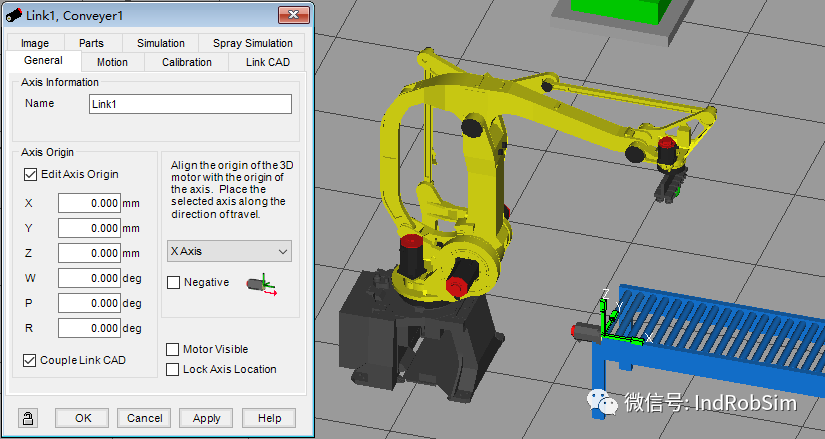Image resolution: width=825 pixels, height=439 pixels.
Task: Click the Cancel button
Action: [x=144, y=418]
